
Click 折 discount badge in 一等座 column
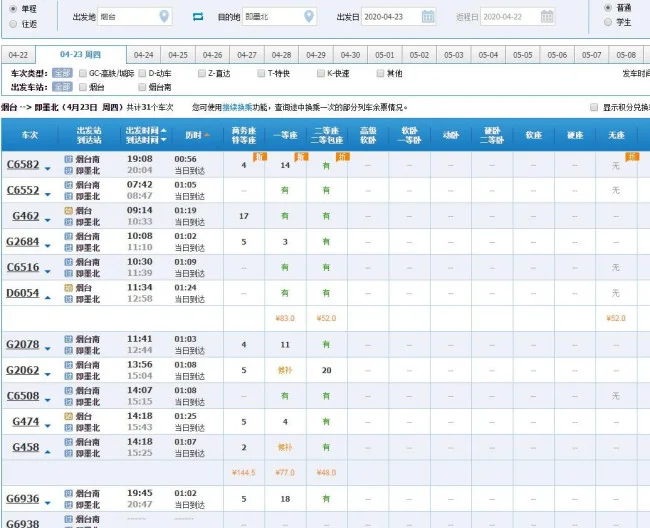pos(301,157)
